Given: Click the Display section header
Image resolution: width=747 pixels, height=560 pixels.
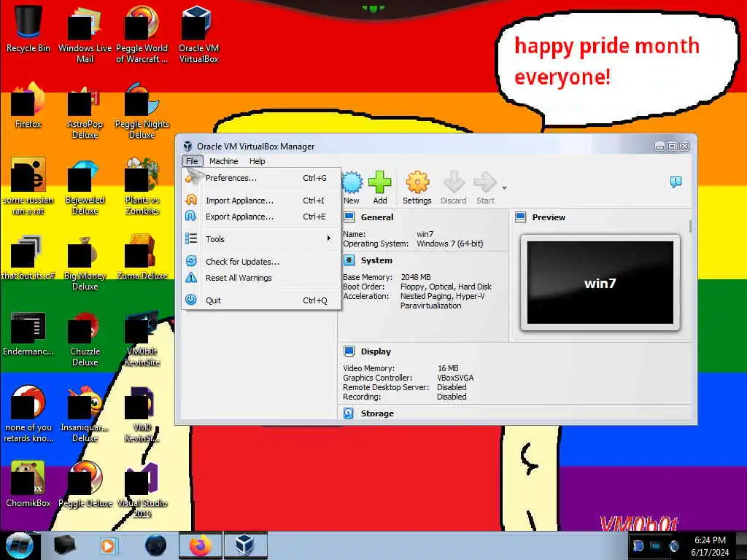Looking at the screenshot, I should (376, 351).
